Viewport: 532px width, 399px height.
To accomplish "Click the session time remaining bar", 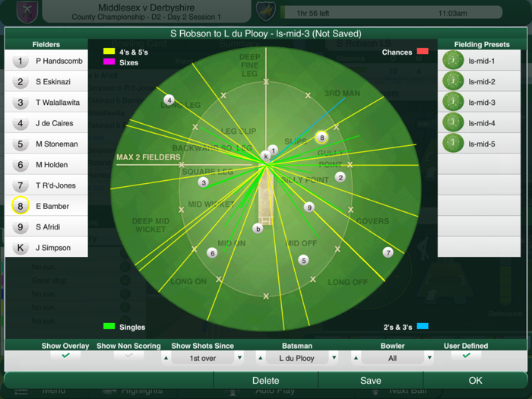I will 391,13.
